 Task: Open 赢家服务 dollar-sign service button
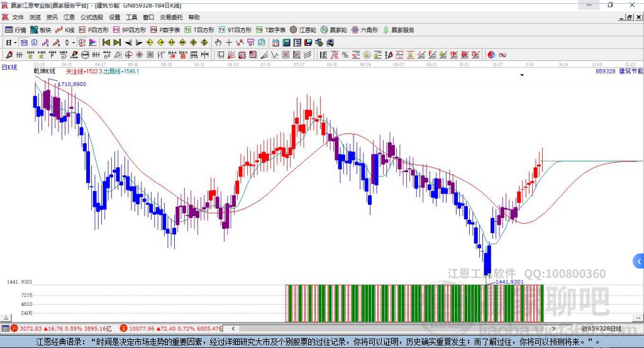pos(398,30)
